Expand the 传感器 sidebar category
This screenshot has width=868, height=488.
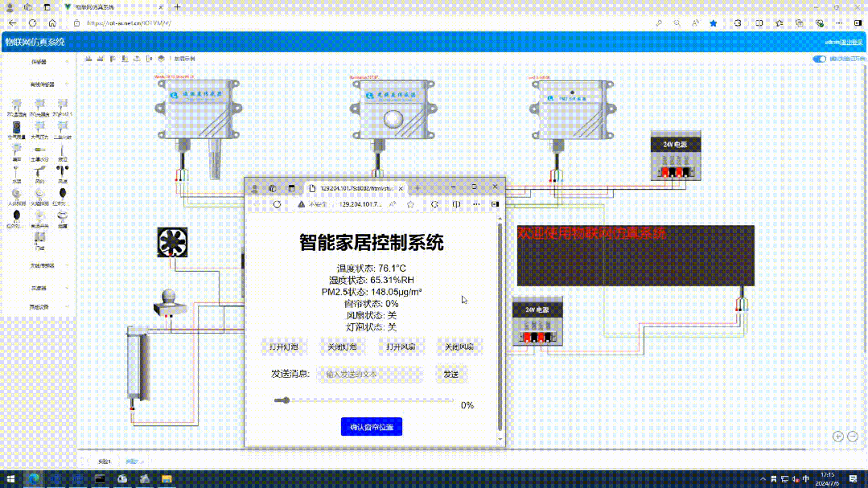(x=39, y=61)
